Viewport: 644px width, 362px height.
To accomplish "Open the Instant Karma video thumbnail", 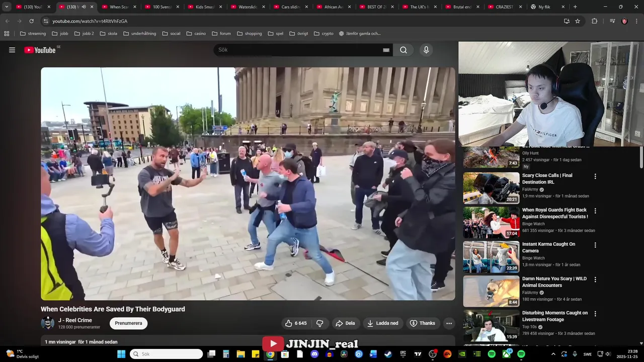I will [491, 256].
